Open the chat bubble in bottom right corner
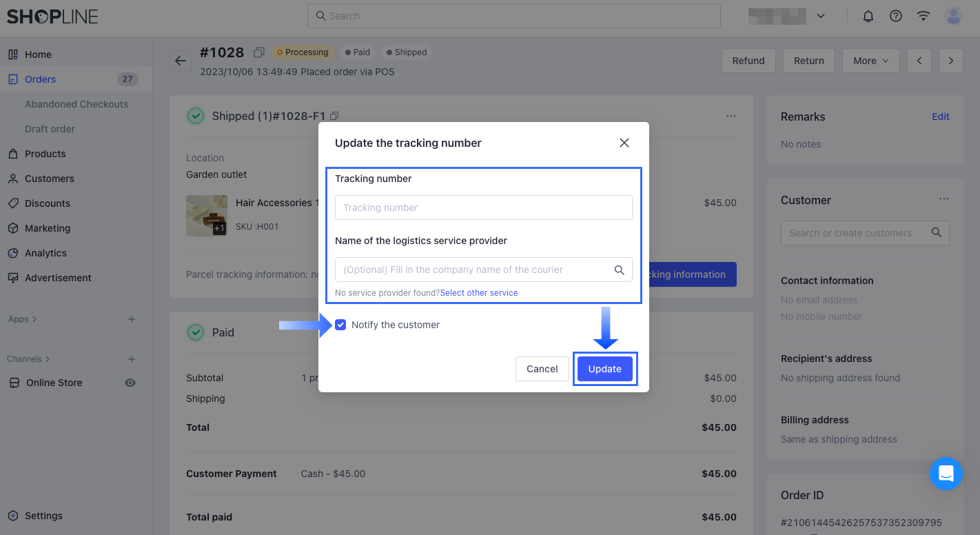 [946, 474]
